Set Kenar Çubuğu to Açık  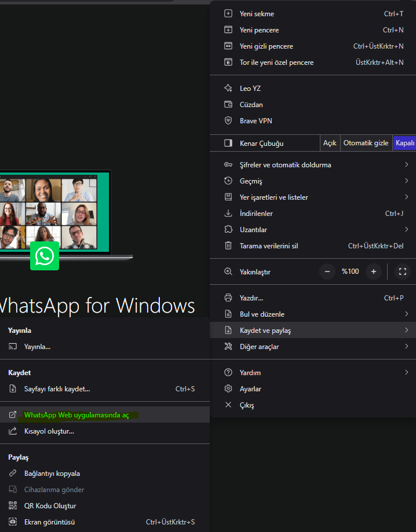coord(330,143)
